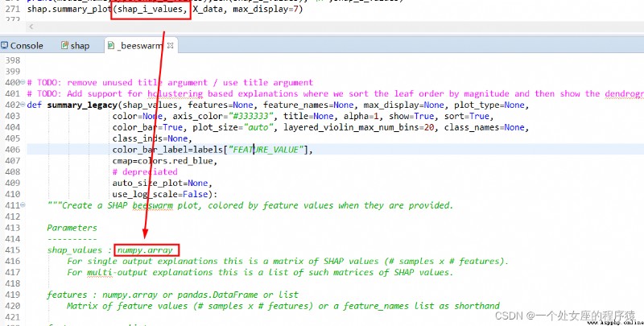The height and width of the screenshot is (326, 644).
Task: Click alpha=1 on line 403
Action: pyautogui.click(x=361, y=116)
